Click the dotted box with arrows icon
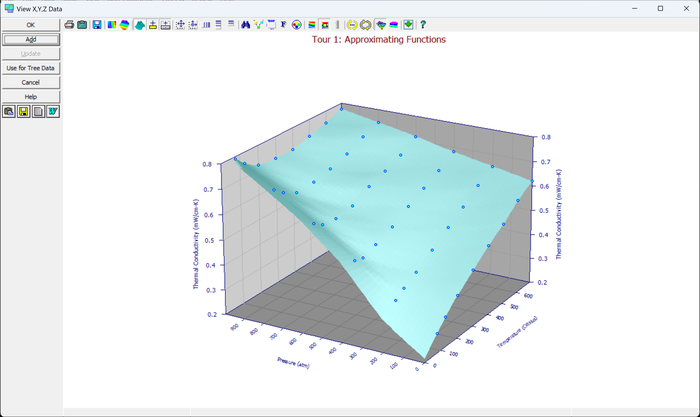 pos(180,25)
